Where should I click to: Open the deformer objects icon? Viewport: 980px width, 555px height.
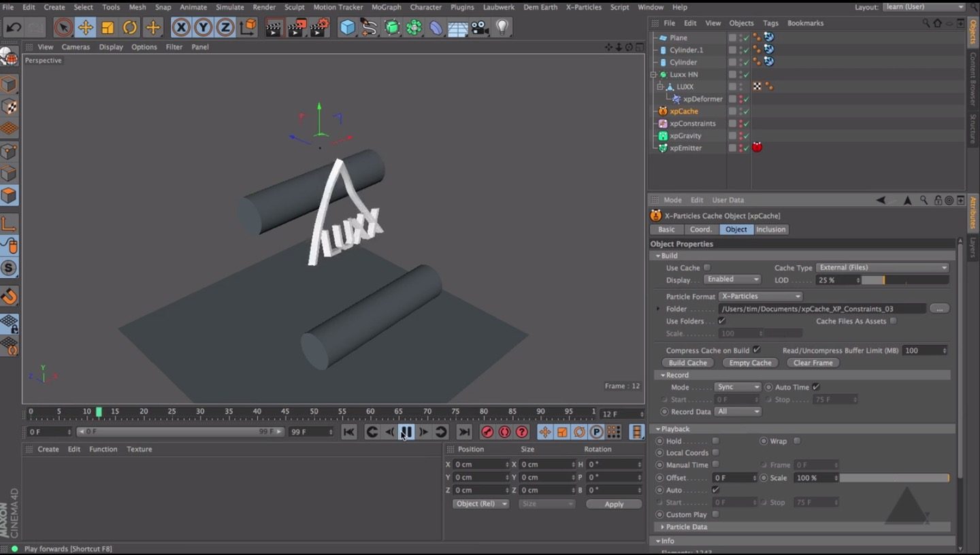(436, 28)
